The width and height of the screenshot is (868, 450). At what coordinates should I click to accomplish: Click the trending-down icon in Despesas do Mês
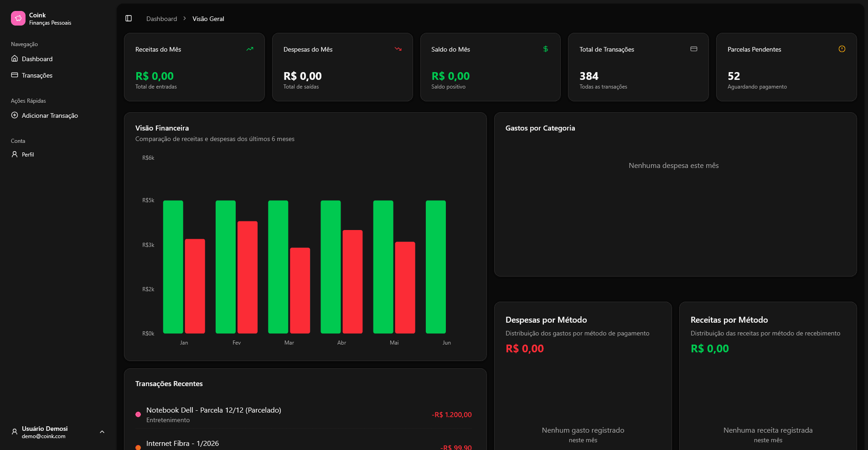398,49
